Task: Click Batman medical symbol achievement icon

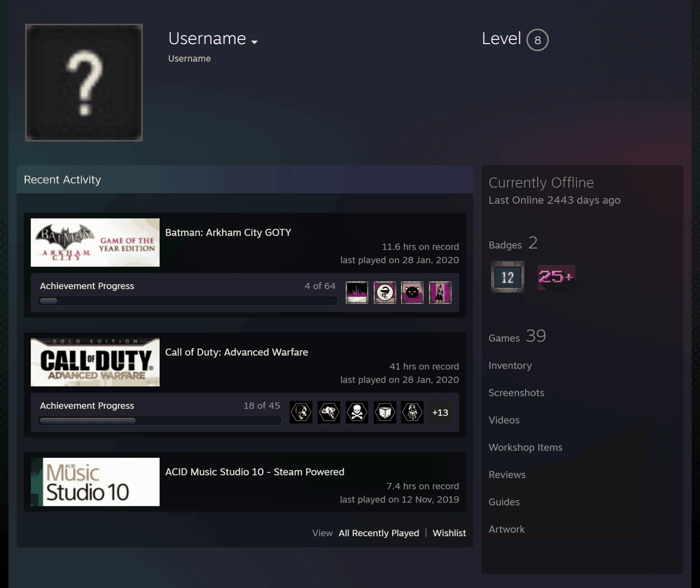Action: [x=385, y=292]
